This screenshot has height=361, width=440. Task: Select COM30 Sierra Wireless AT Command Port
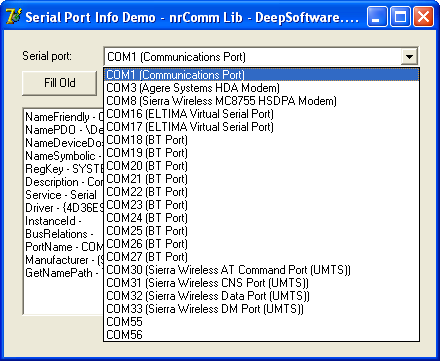262,270
